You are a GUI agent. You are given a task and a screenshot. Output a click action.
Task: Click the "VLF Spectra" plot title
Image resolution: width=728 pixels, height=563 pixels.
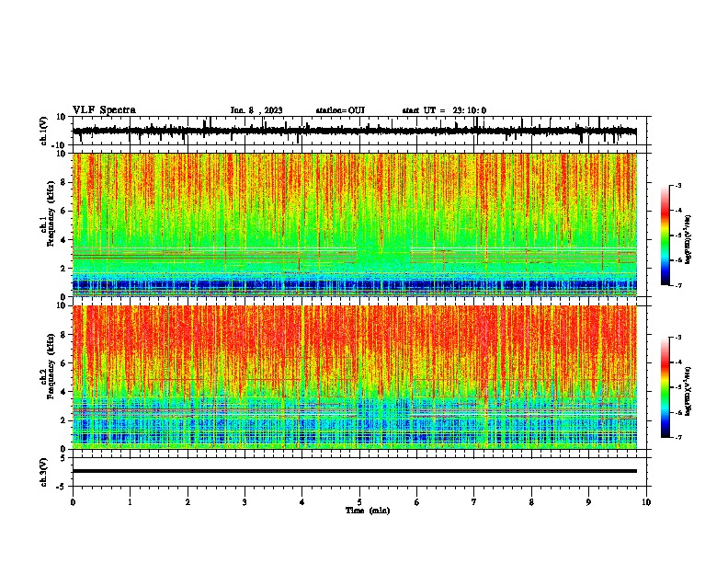coord(104,110)
